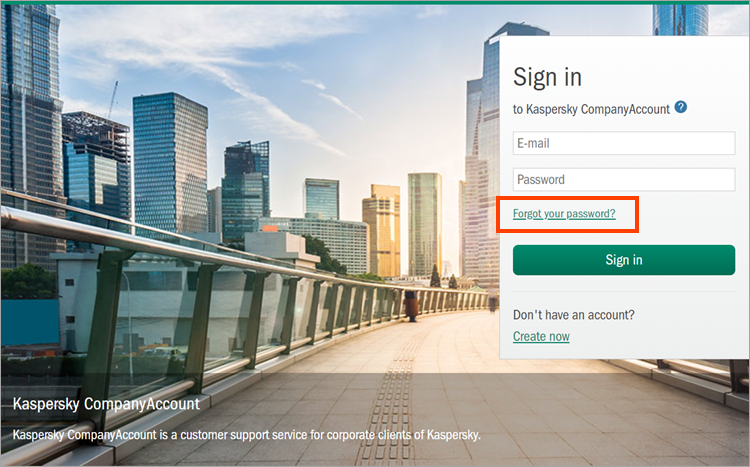The height and width of the screenshot is (467, 750).
Task: Focus the Password input field
Action: click(624, 179)
